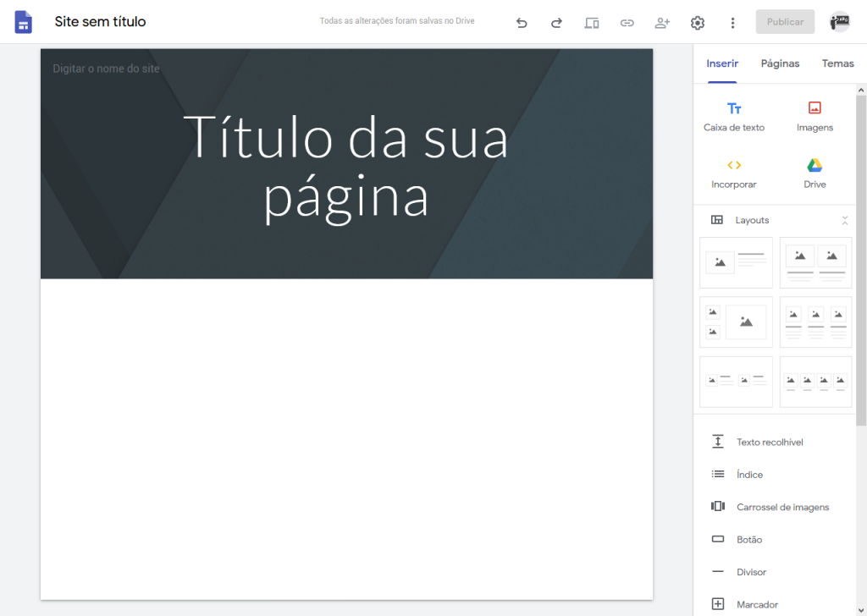Click the site name field in header
867x616 pixels.
click(x=107, y=69)
